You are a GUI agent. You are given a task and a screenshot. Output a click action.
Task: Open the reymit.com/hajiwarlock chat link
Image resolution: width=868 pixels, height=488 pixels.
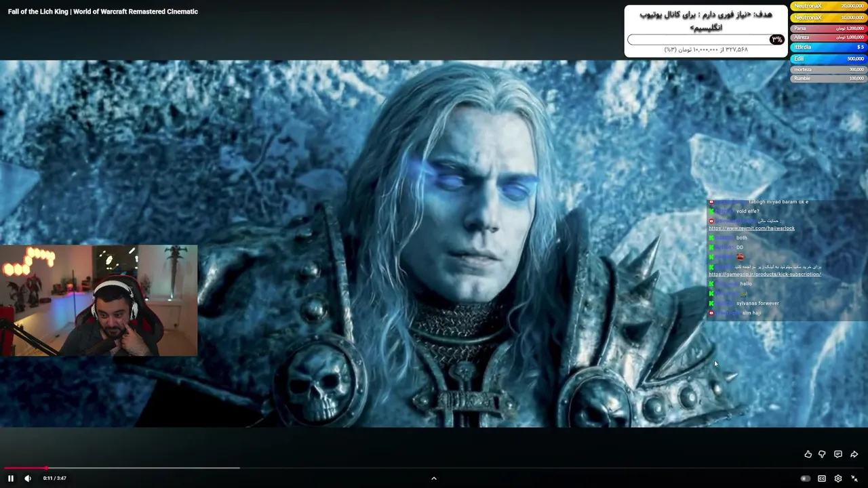751,228
